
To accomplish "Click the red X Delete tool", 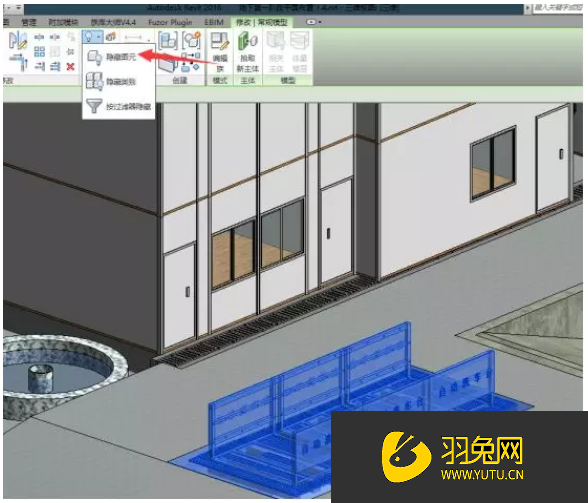I will 70,67.
